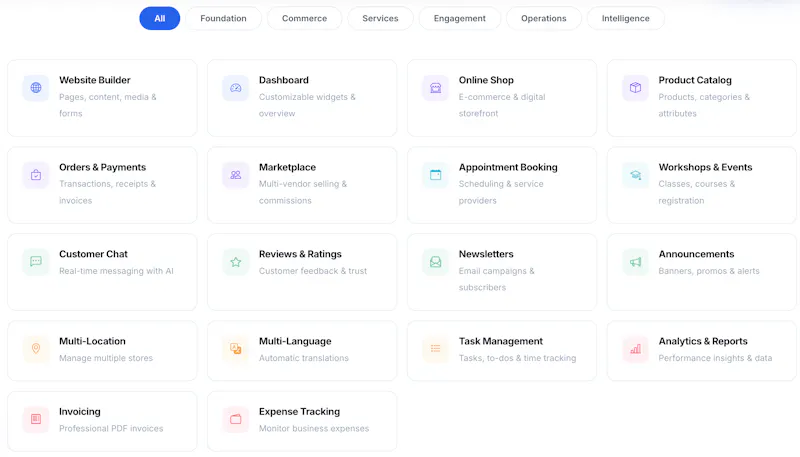
Task: Show the Operations category
Action: point(544,18)
